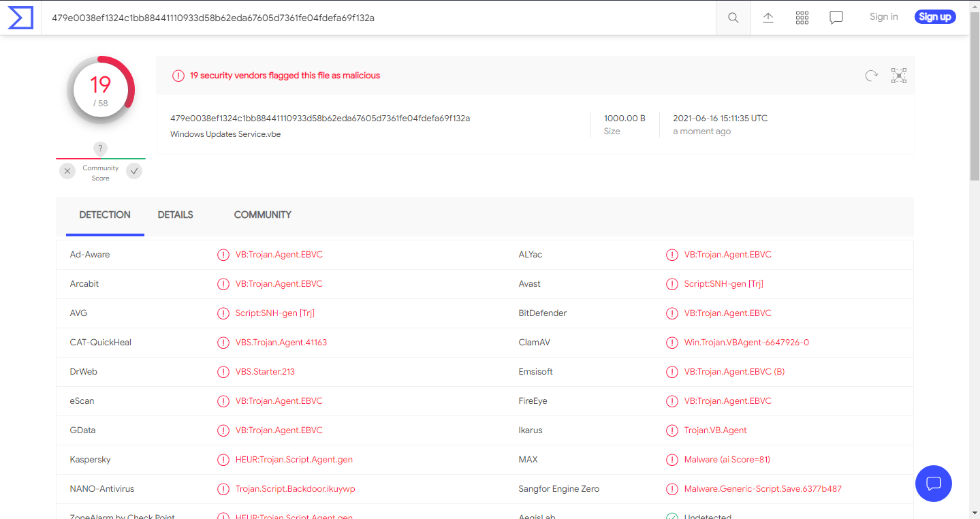This screenshot has height=519, width=980.
Task: Click the warning icon in the flagged banner
Action: [x=178, y=76]
